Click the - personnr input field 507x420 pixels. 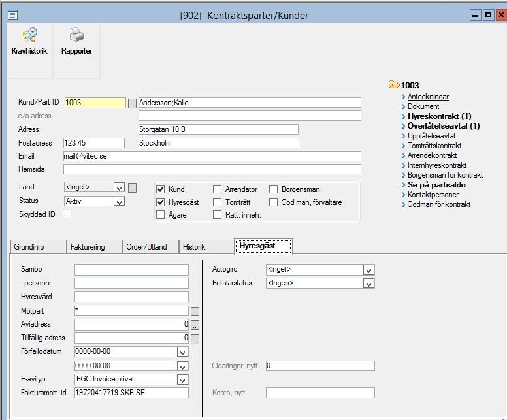click(131, 283)
